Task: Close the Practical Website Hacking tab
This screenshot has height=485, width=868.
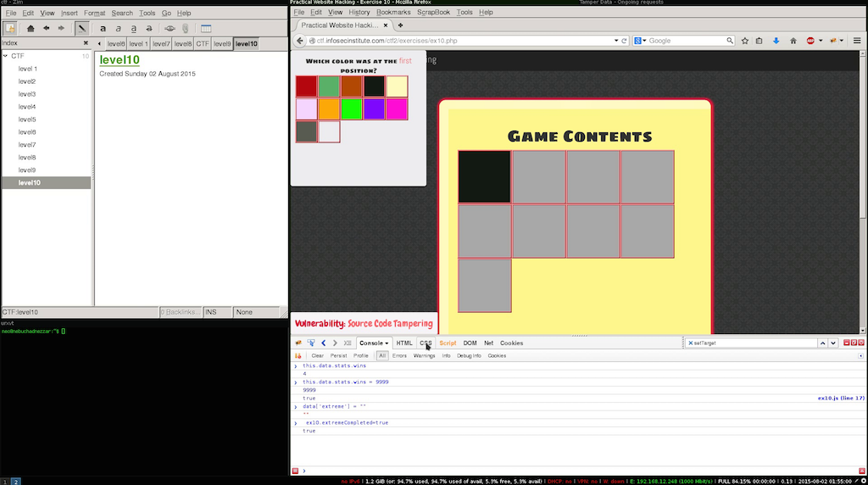Action: [x=386, y=25]
